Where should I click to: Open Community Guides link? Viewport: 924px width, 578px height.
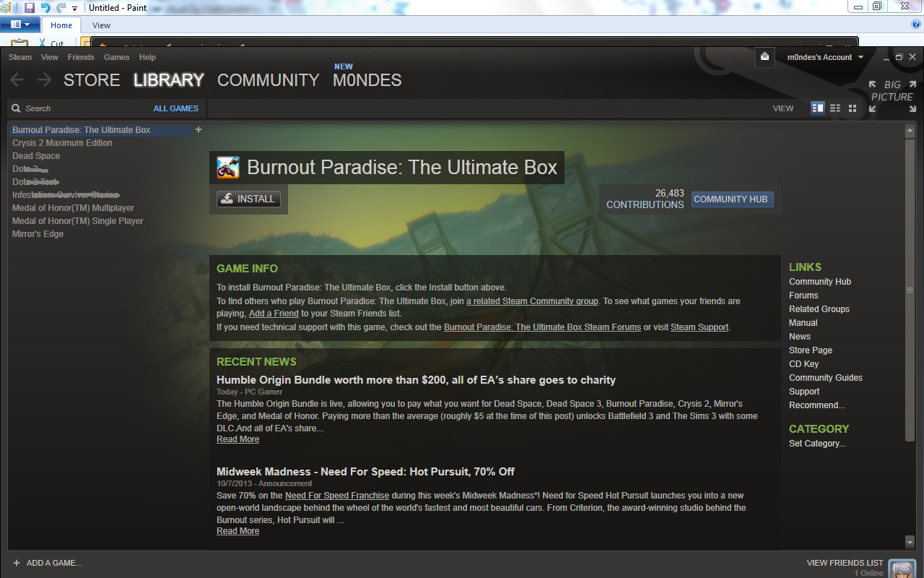coord(826,378)
